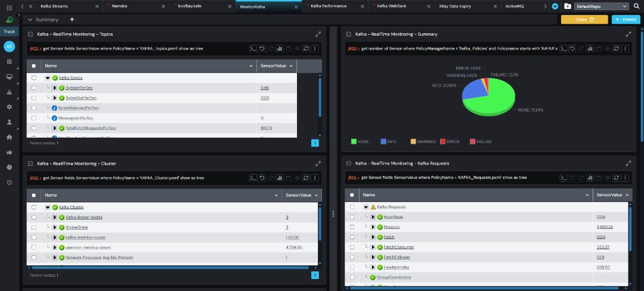Click the user profile icon in sidebar
The width and height of the screenshot is (644, 291).
pos(9,122)
